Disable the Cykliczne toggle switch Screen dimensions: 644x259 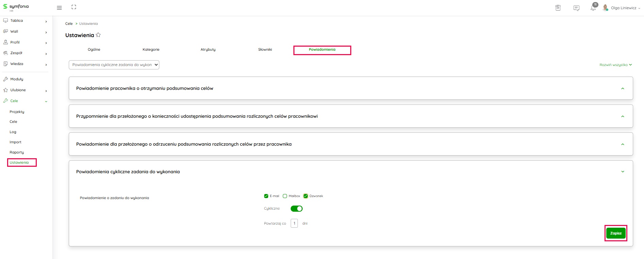click(x=296, y=209)
